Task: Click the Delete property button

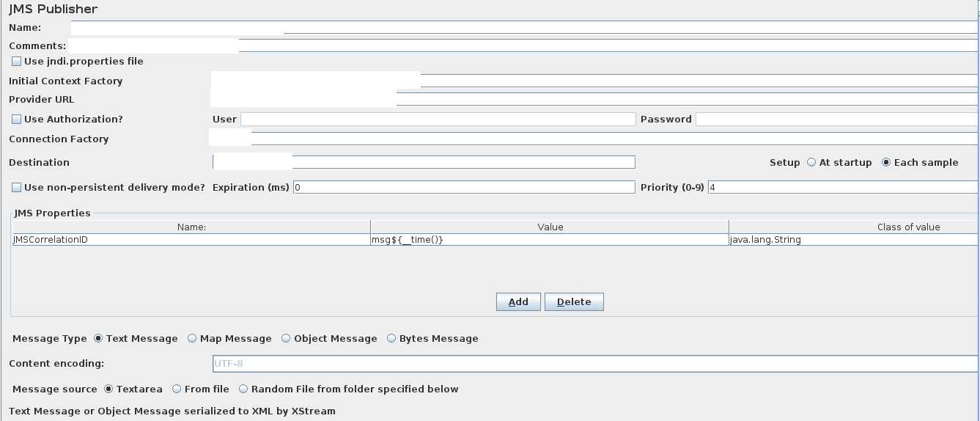Action: [x=574, y=302]
